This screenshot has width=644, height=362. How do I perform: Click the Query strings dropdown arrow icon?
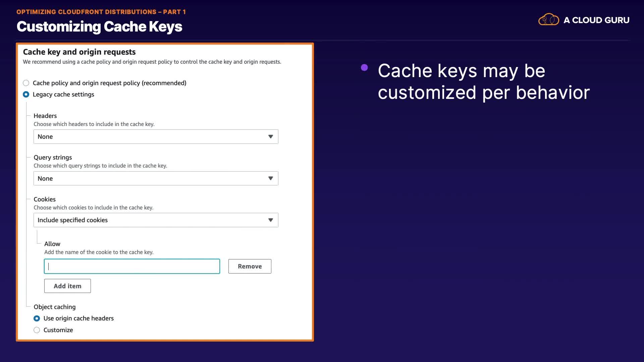pyautogui.click(x=270, y=178)
